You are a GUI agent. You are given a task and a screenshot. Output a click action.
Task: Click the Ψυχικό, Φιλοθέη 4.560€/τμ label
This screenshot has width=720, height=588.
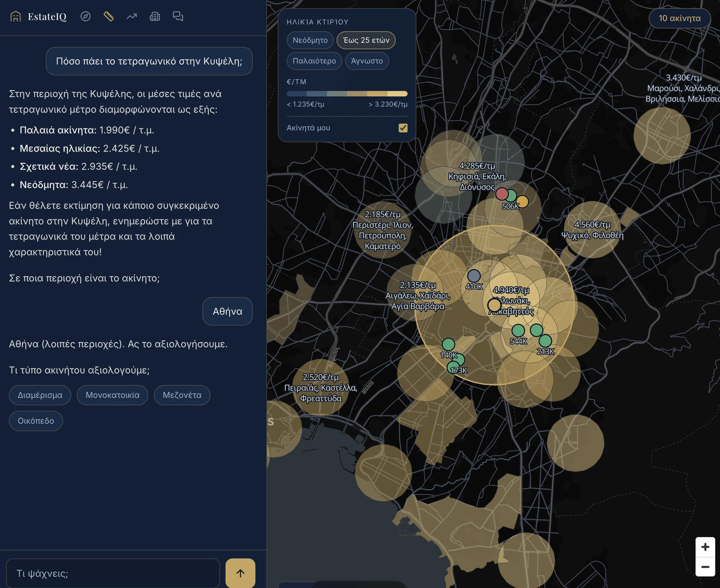[592, 230]
